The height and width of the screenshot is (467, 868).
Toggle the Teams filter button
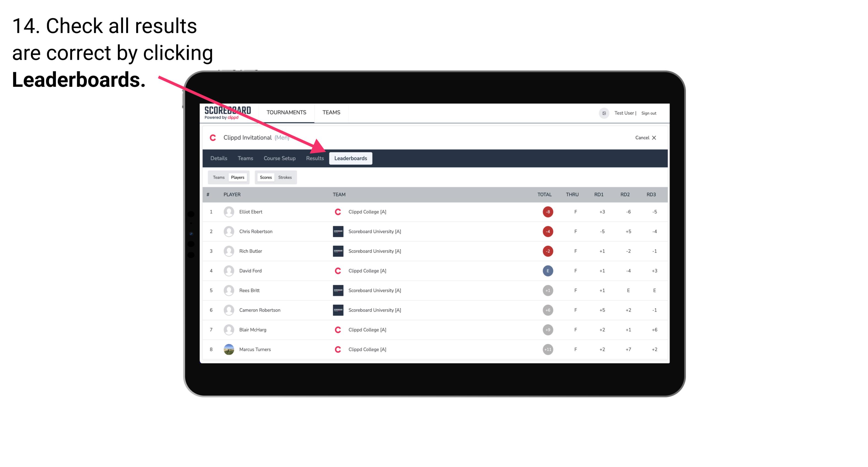(x=218, y=177)
